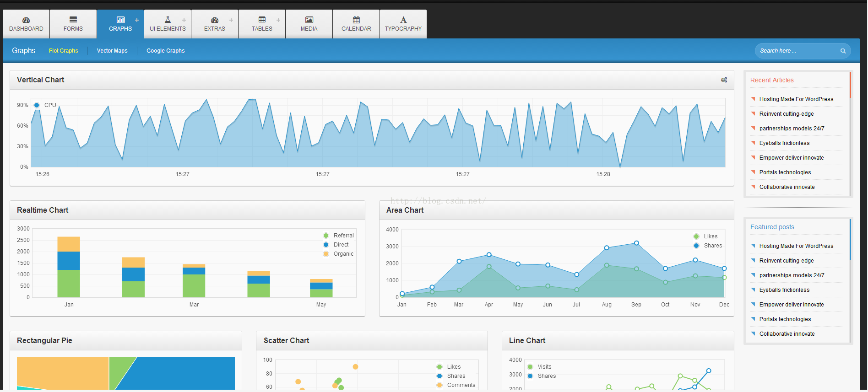This screenshot has width=868, height=392.
Task: Open the Typography tab
Action: coord(403,24)
